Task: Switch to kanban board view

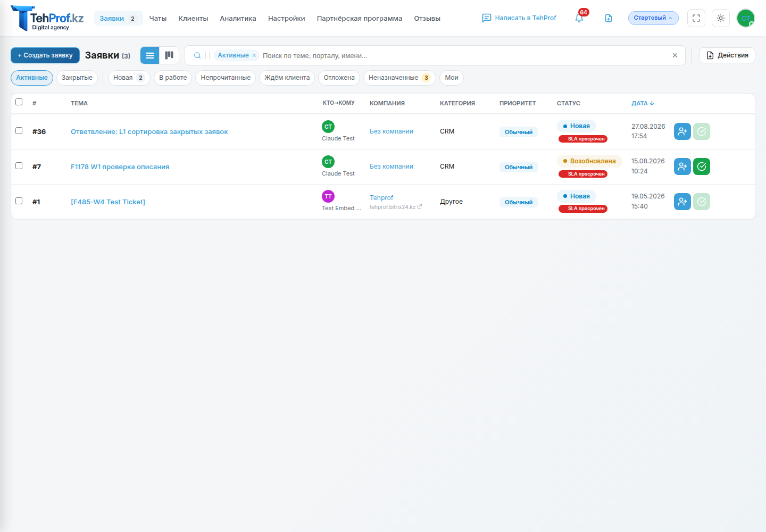Action: click(x=169, y=55)
